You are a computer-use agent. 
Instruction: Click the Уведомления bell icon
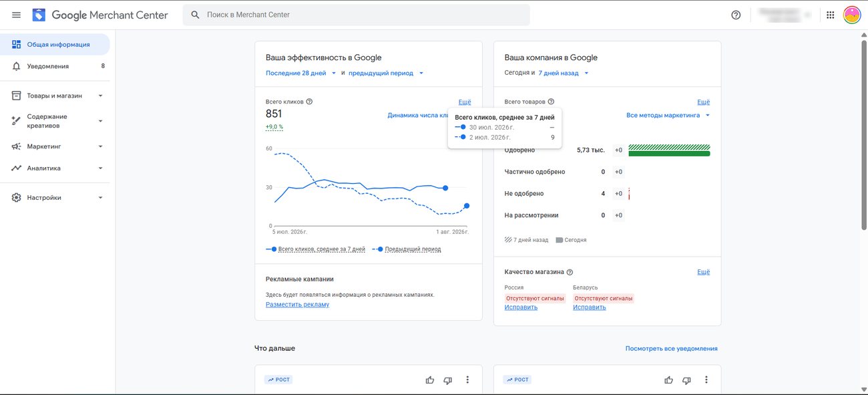tap(17, 66)
